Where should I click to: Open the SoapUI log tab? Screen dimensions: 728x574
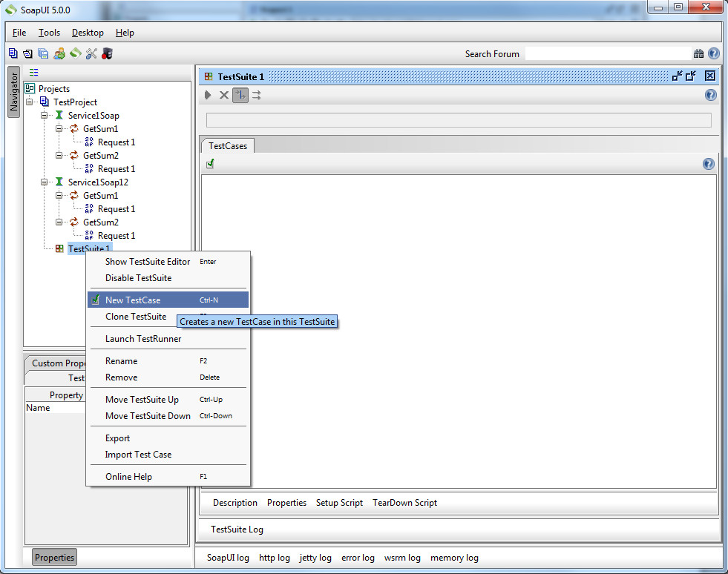click(x=228, y=558)
